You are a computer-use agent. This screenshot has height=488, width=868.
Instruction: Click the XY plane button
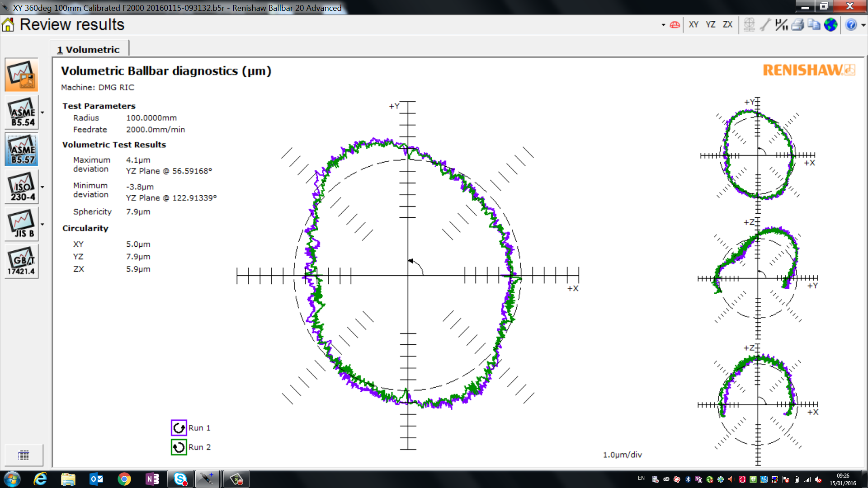693,24
